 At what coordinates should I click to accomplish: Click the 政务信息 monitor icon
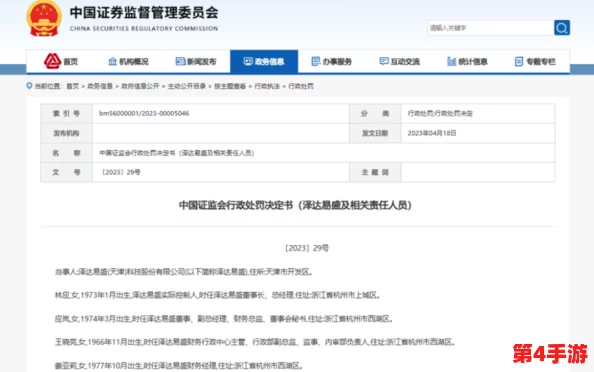248,61
